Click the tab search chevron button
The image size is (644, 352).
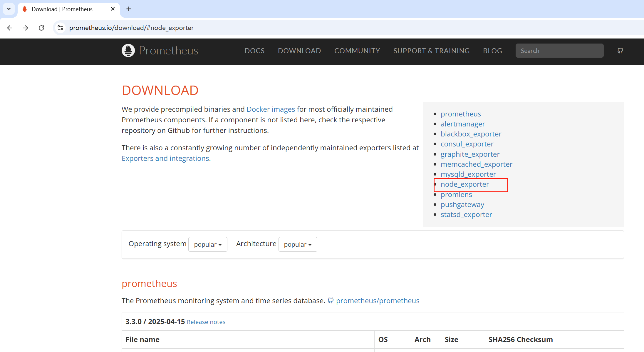point(9,9)
